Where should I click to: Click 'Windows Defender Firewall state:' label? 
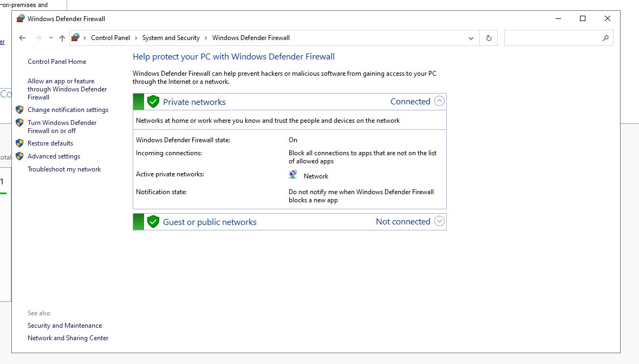pyautogui.click(x=183, y=140)
